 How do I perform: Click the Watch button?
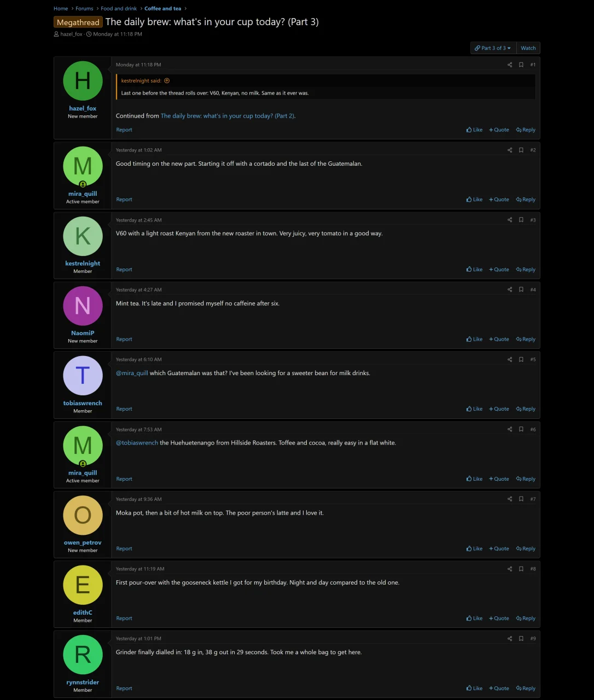coord(528,48)
